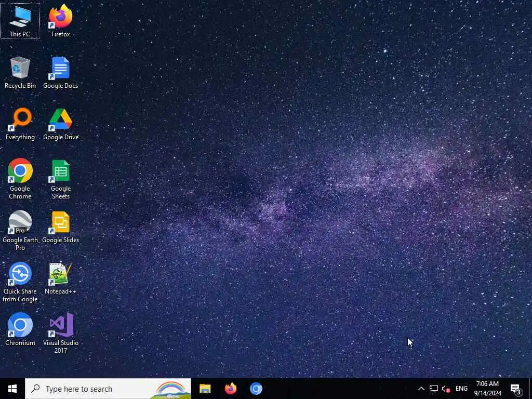Screen dimensions: 532x399
Task: Select the Google Chrome desktop shortcut
Action: point(20,179)
